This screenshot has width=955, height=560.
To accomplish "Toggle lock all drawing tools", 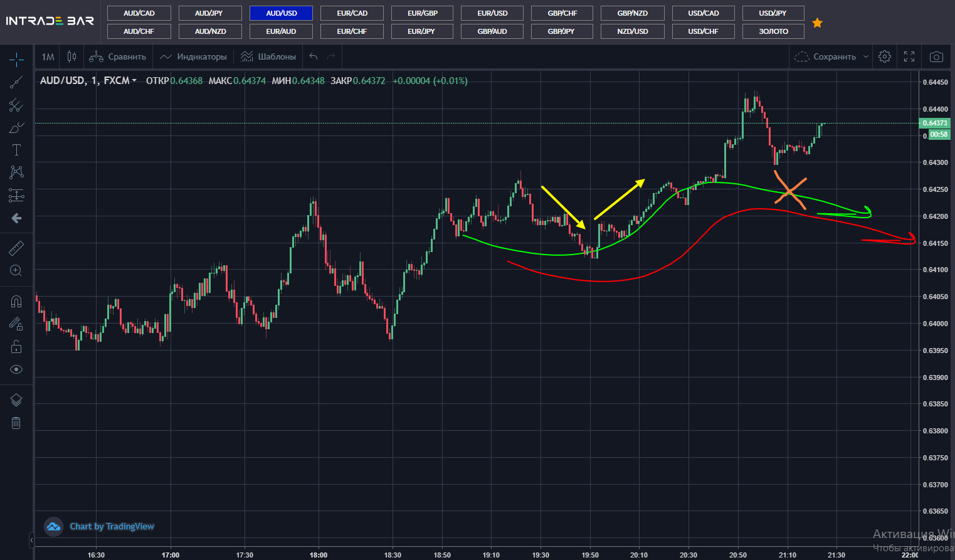I will [x=16, y=347].
